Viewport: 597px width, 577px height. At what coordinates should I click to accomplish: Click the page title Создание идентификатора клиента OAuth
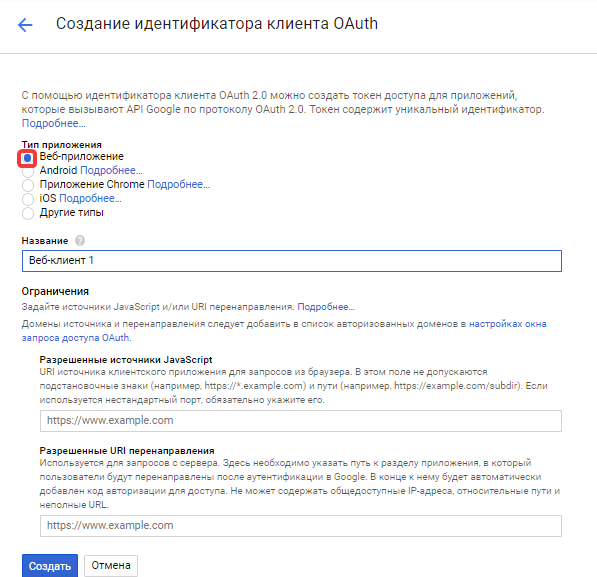217,24
